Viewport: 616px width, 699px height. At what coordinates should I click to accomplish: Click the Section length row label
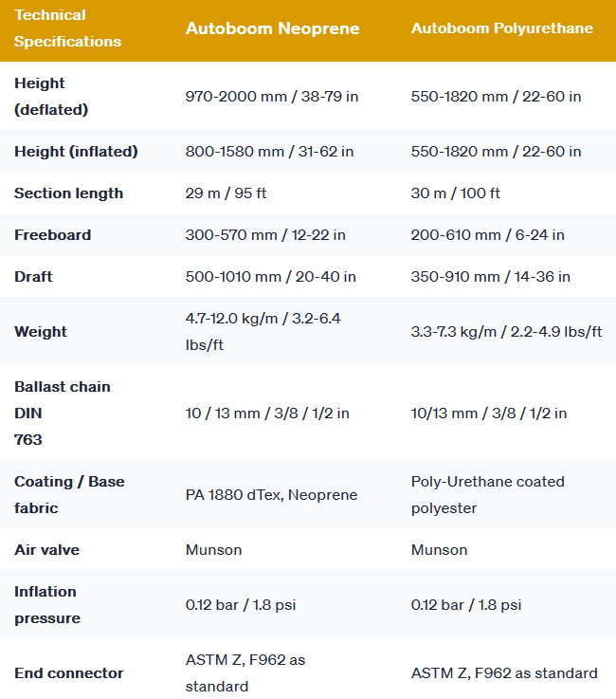point(68,193)
